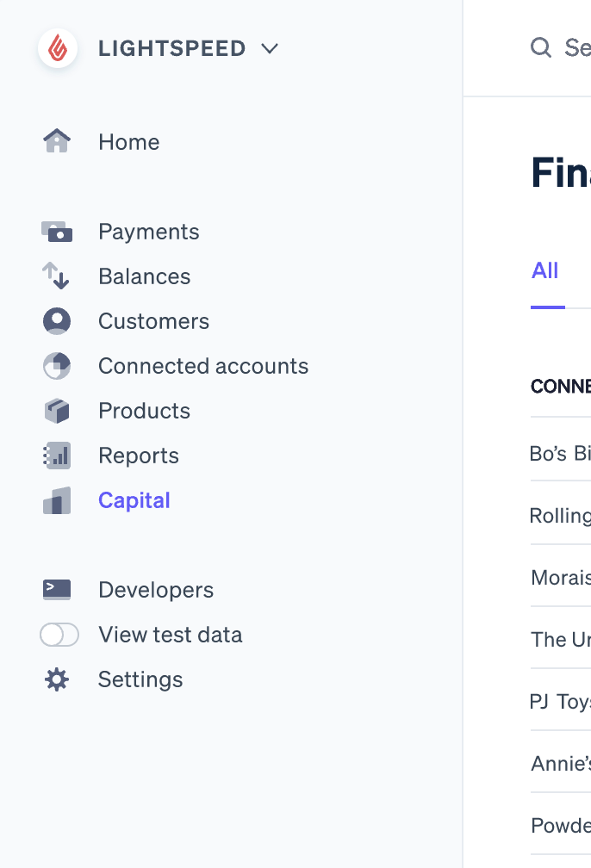Enable the View test data toggle
Viewport: 591px width, 868px height.
click(59, 635)
